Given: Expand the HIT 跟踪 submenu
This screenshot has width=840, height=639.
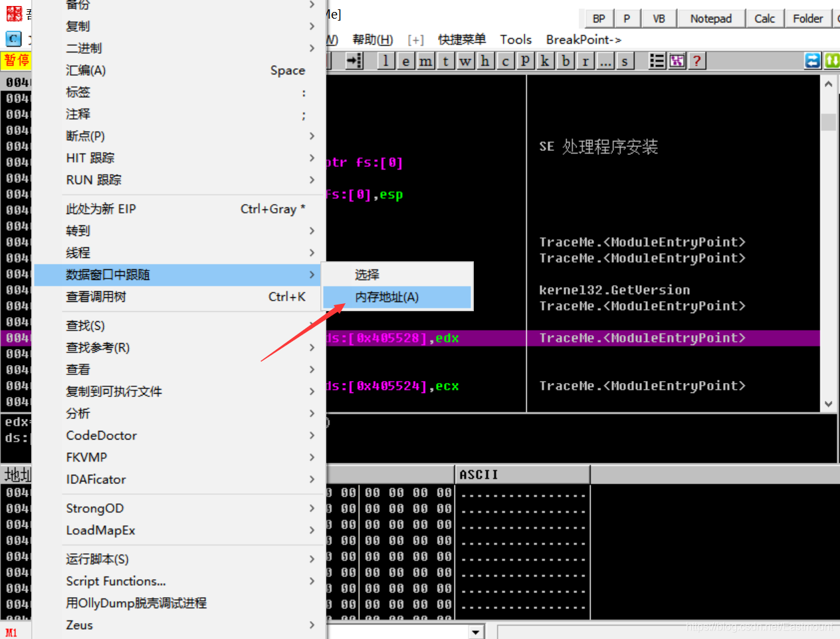Looking at the screenshot, I should tap(179, 158).
